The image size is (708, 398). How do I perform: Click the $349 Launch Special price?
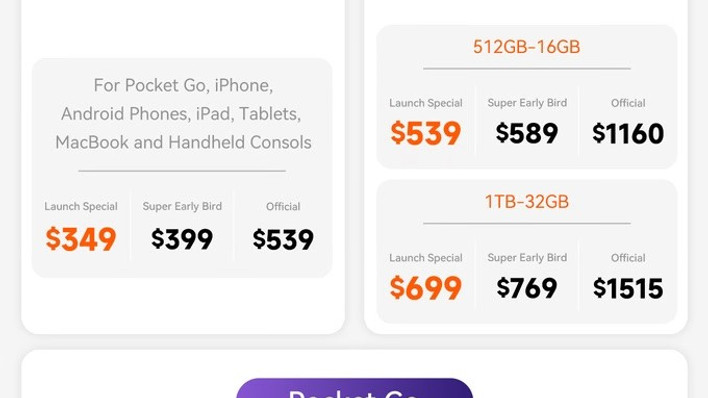pos(81,239)
